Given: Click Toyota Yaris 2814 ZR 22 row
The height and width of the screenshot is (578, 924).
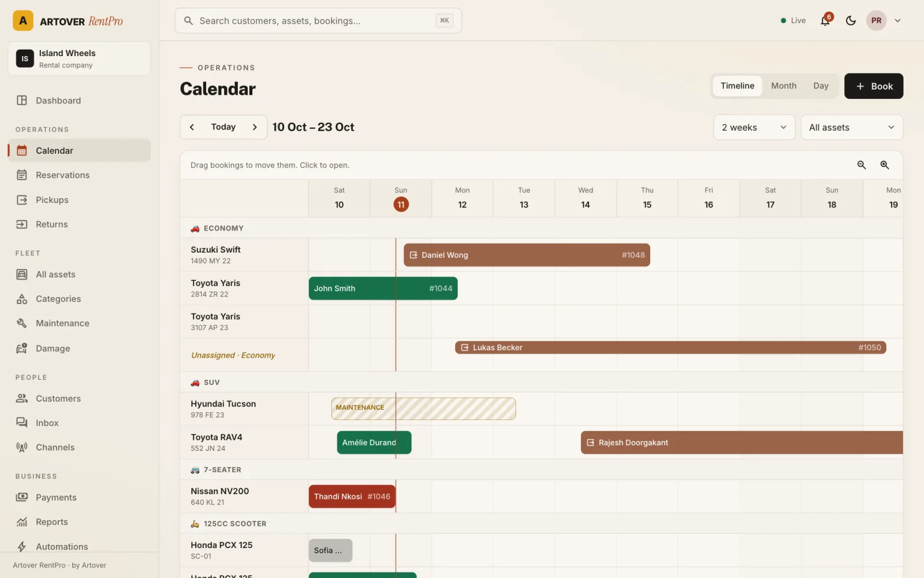Looking at the screenshot, I should click(x=244, y=288).
